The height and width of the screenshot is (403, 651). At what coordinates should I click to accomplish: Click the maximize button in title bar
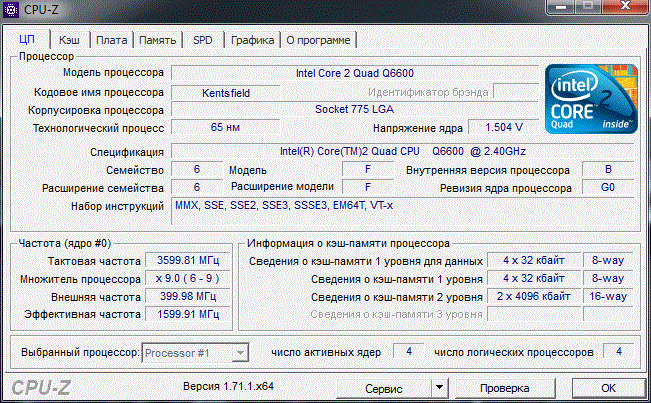[x=588, y=7]
